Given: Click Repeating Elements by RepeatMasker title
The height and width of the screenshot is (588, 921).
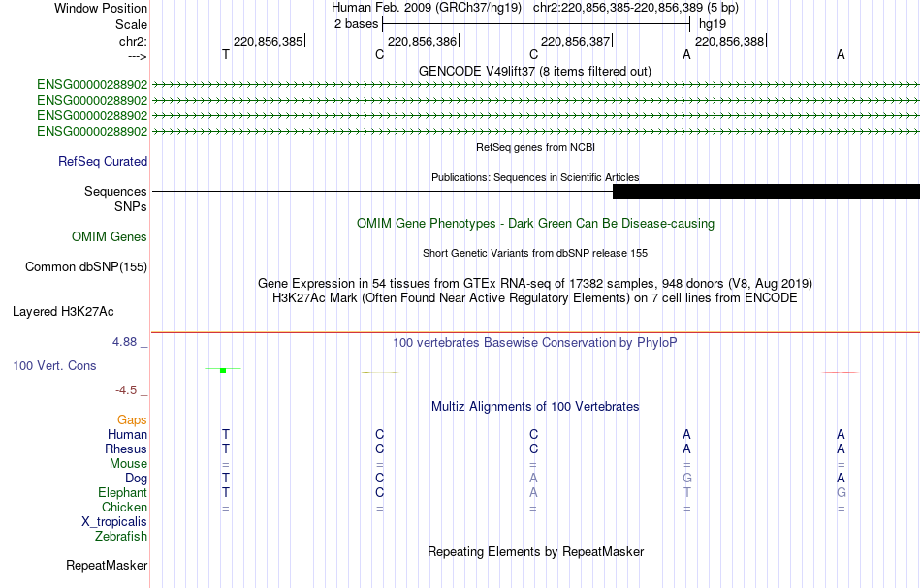Looking at the screenshot, I should (536, 551).
